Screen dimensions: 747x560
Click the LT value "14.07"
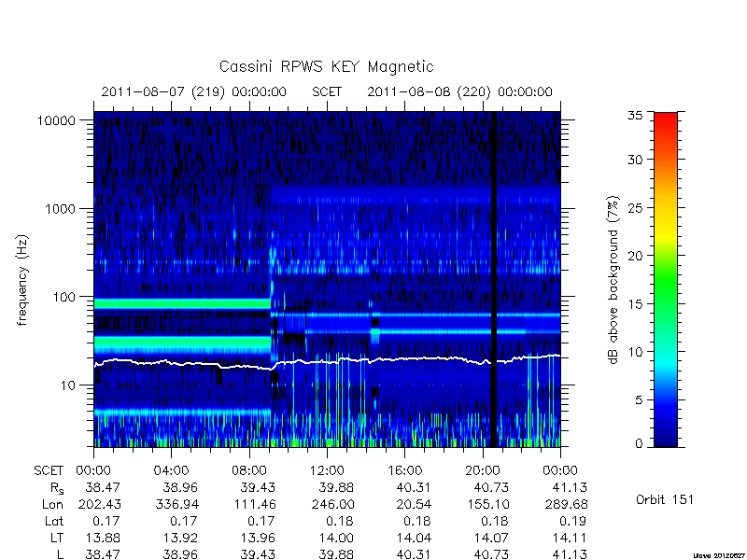click(x=492, y=538)
